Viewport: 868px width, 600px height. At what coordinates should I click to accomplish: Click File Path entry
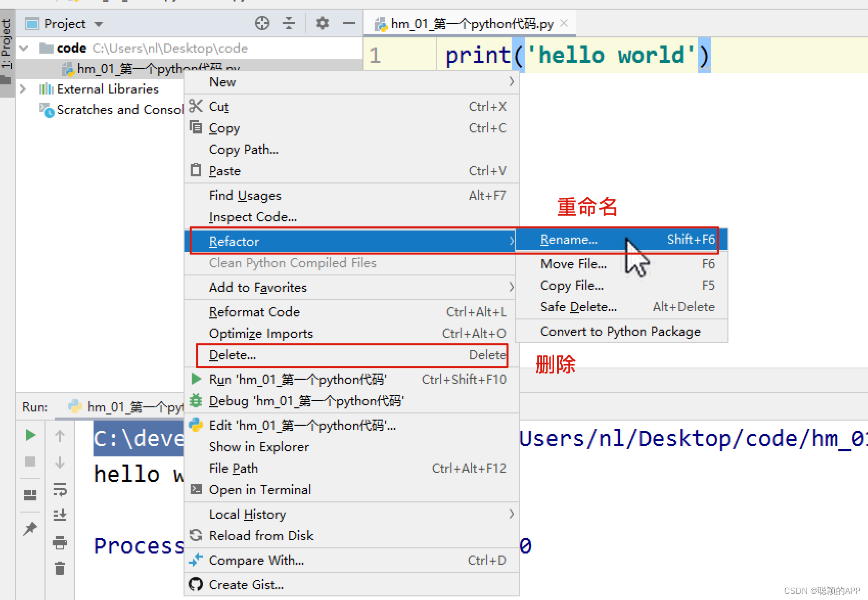click(x=352, y=468)
